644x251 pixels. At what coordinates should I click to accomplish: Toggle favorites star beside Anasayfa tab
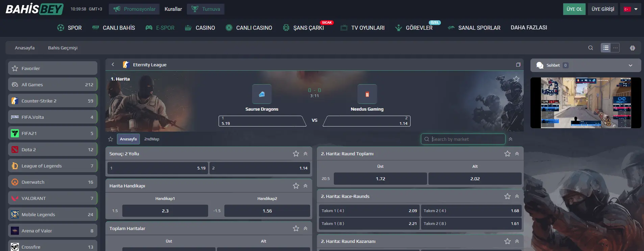coord(110,139)
